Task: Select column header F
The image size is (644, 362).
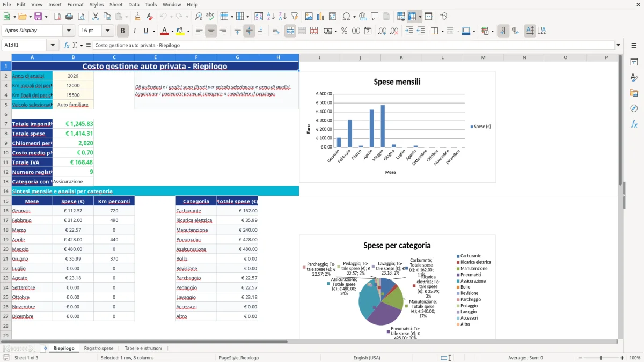Action: (x=196, y=57)
